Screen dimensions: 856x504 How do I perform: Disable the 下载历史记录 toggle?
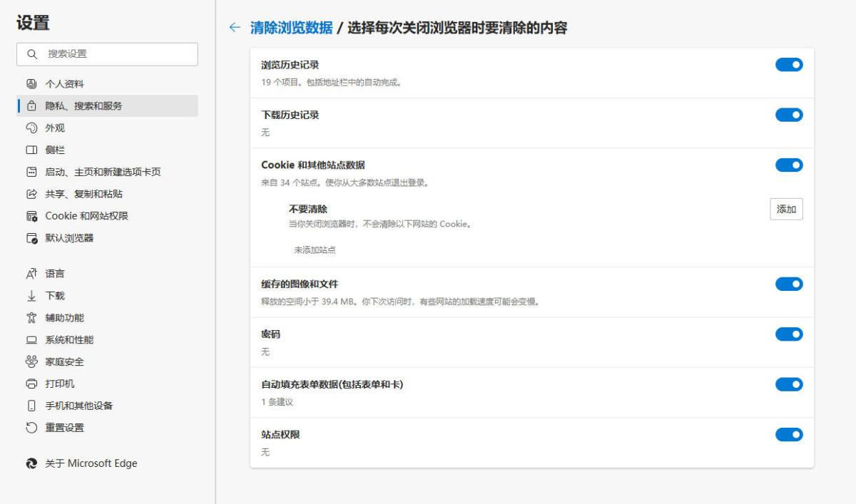(x=789, y=115)
